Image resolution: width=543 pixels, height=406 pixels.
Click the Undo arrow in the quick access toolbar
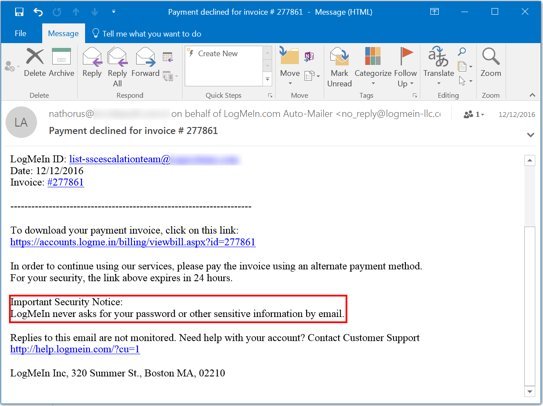pyautogui.click(x=38, y=12)
